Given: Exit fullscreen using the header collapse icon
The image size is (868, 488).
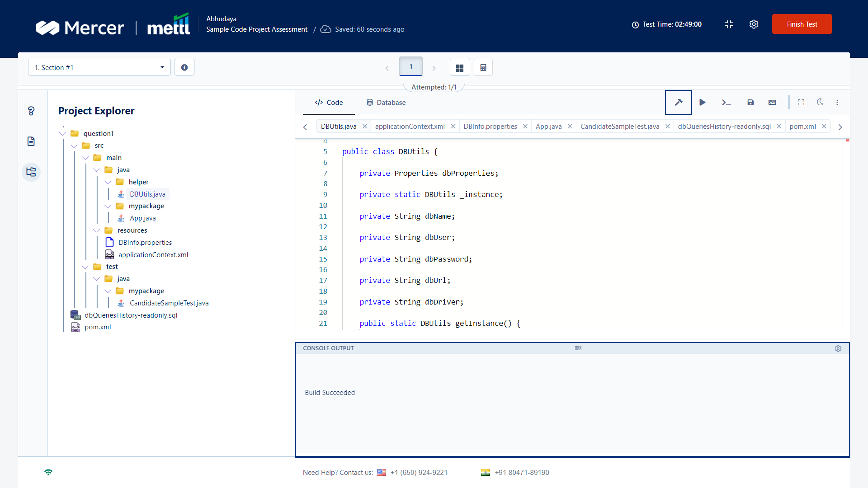Looking at the screenshot, I should (x=729, y=24).
